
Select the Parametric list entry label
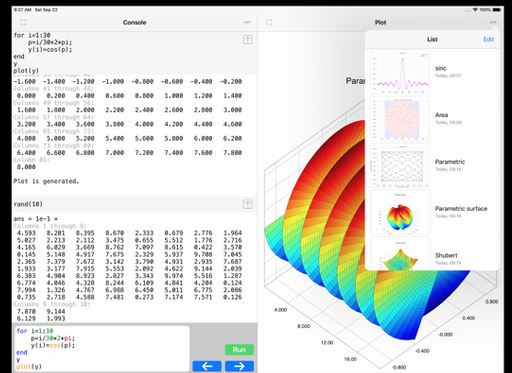coord(450,162)
